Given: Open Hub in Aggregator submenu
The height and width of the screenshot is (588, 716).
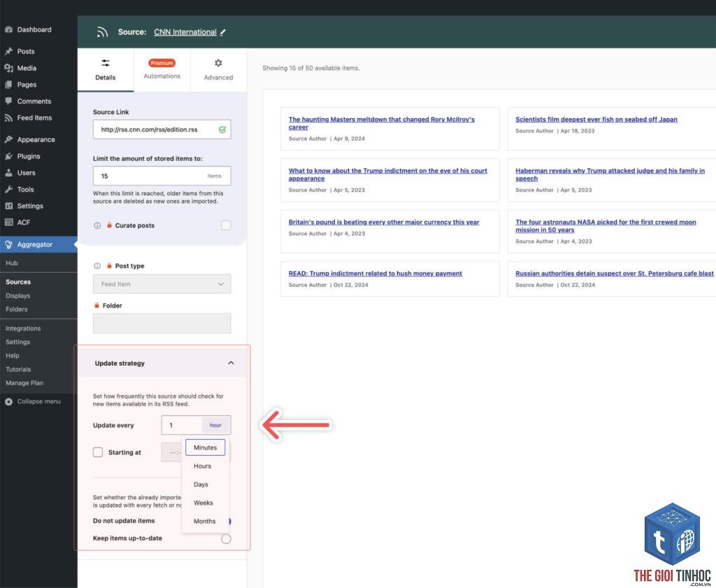Looking at the screenshot, I should (x=12, y=263).
